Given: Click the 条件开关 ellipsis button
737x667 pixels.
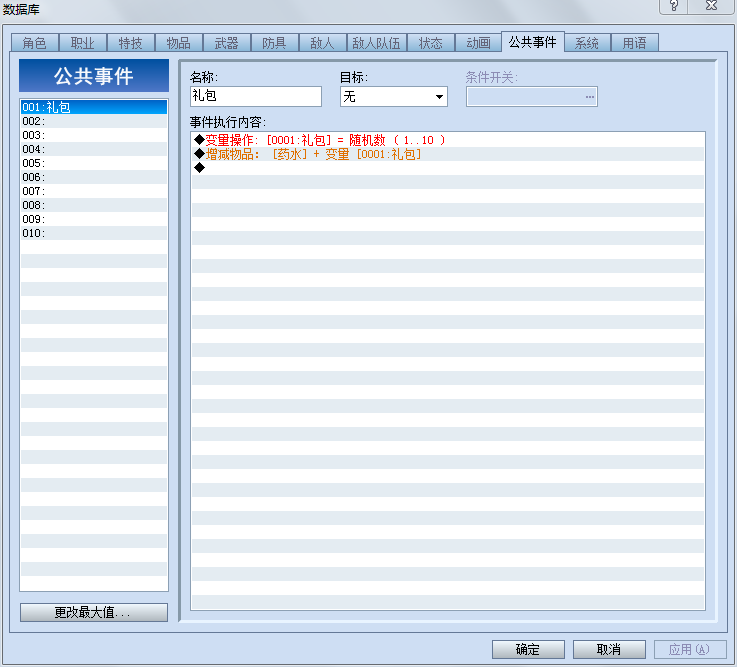Looking at the screenshot, I should pos(589,97).
